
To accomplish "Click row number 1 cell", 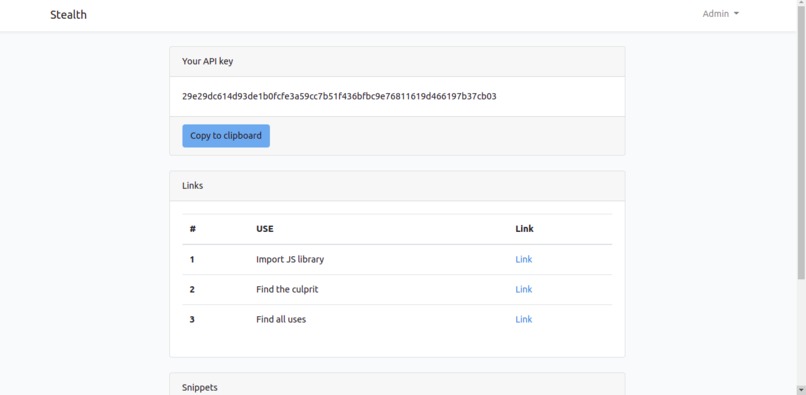I will pyautogui.click(x=192, y=259).
